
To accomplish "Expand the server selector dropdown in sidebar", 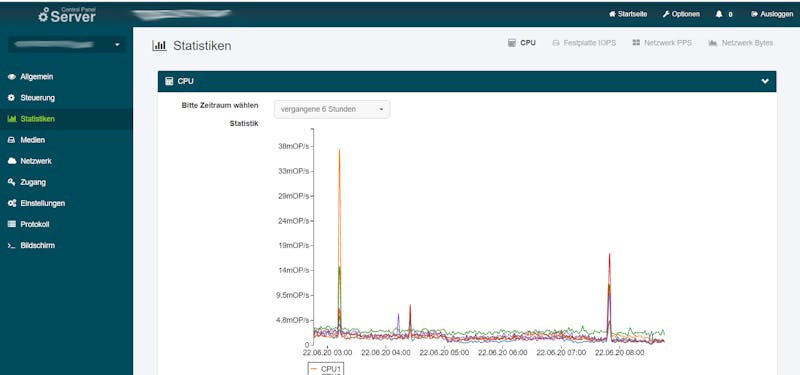I will tap(66, 45).
